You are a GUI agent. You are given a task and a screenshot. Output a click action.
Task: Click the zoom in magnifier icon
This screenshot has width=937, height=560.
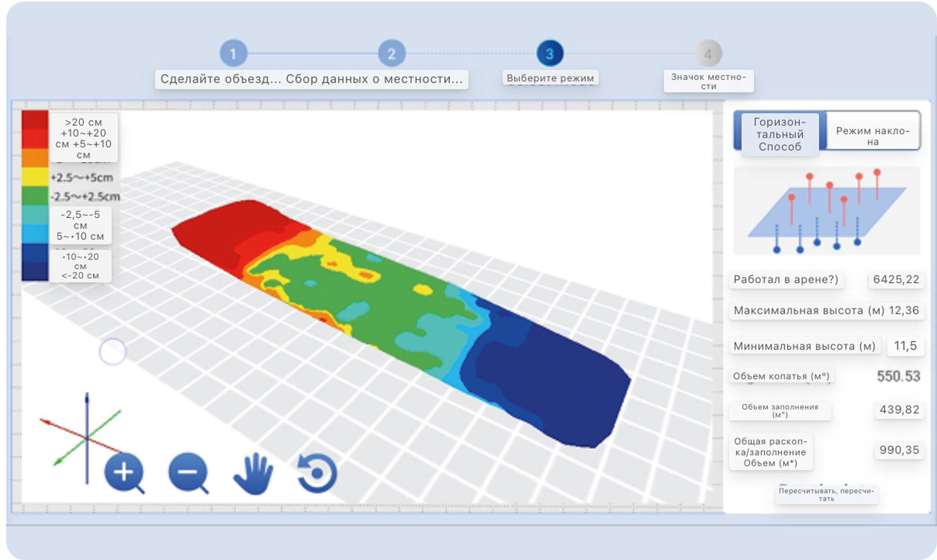(124, 473)
